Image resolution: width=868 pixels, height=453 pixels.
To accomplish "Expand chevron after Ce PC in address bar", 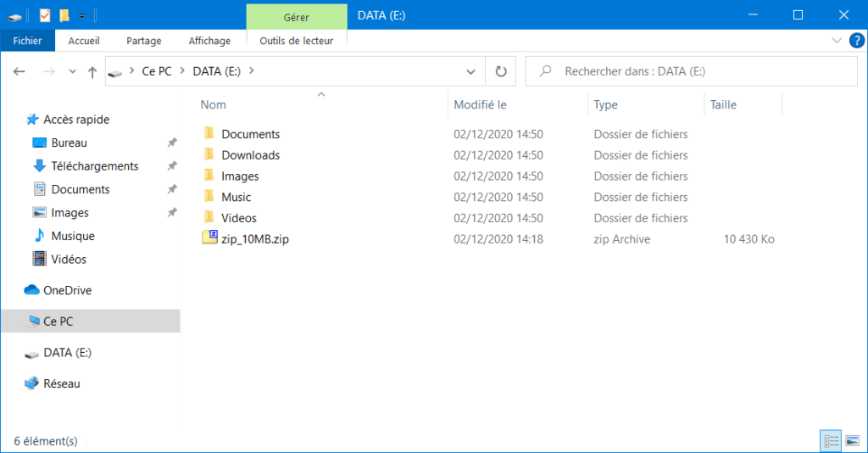I will point(182,71).
